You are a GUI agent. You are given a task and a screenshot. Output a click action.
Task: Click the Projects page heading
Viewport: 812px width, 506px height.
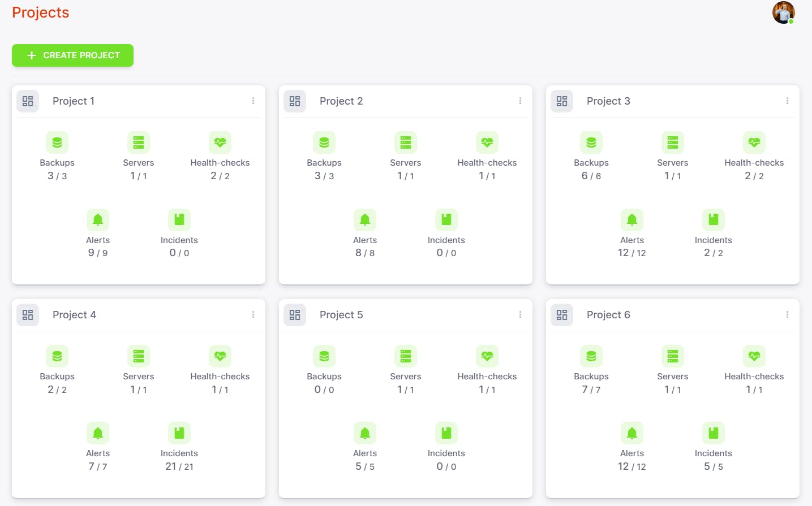coord(40,12)
